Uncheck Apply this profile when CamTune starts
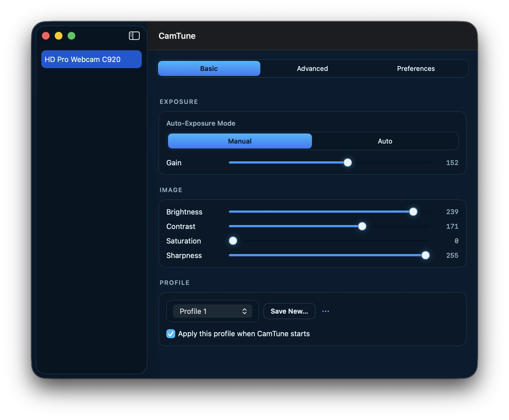The width and height of the screenshot is (509, 420). coord(171,334)
